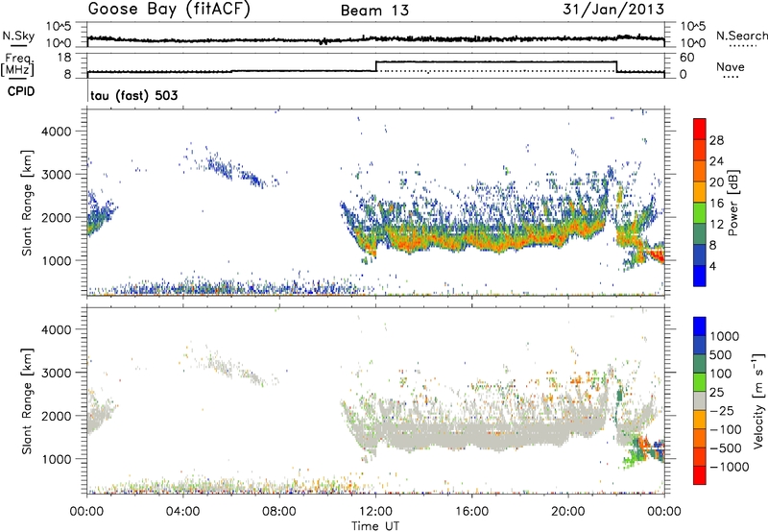Click the 'Nave' legend label

pos(731,67)
